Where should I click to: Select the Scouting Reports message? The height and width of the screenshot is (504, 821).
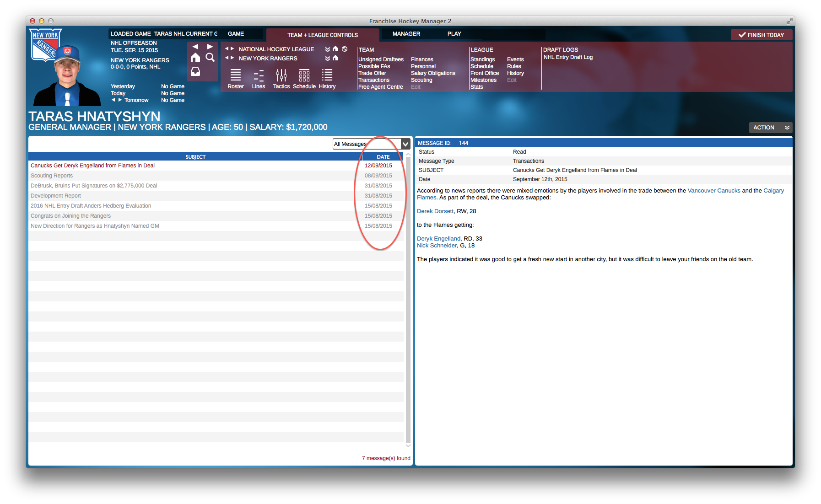[x=52, y=176]
